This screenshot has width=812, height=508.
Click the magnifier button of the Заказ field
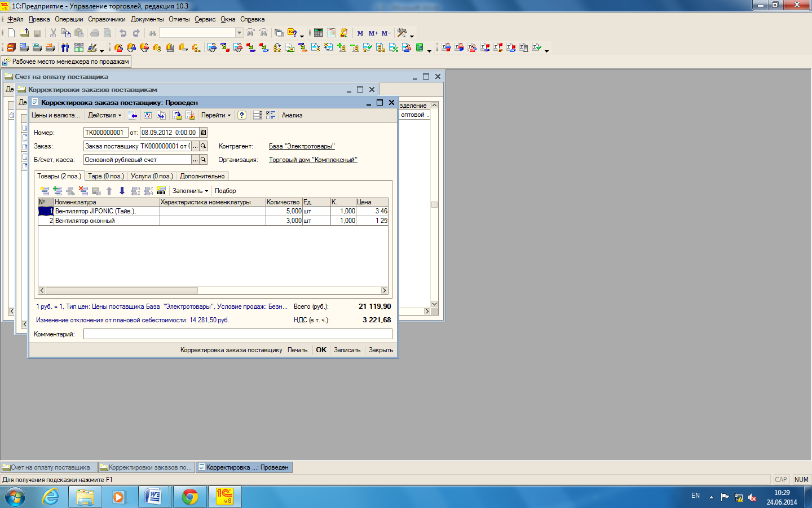(x=203, y=146)
